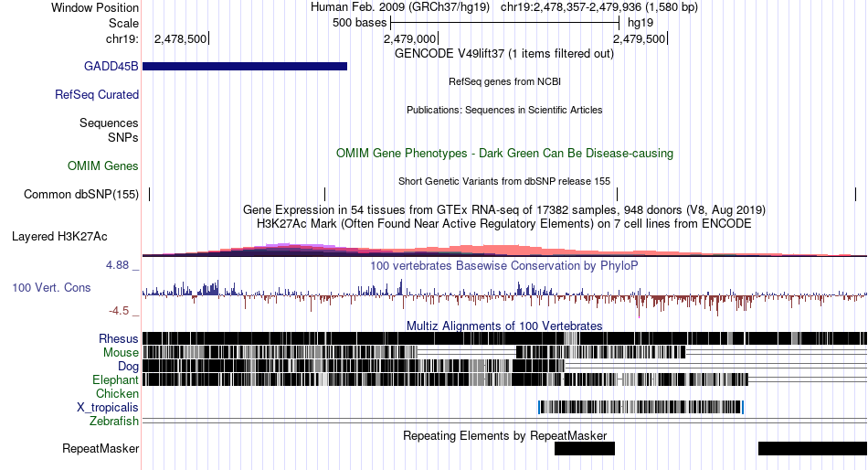This screenshot has width=868, height=470.
Task: Click the Short Genetic Variants from dbSNP title
Action: (x=504, y=181)
